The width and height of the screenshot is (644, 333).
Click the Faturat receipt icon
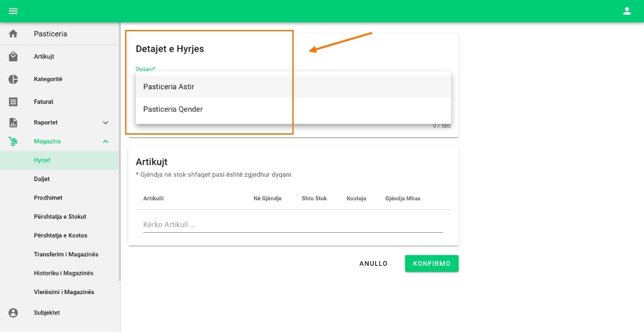tap(13, 101)
